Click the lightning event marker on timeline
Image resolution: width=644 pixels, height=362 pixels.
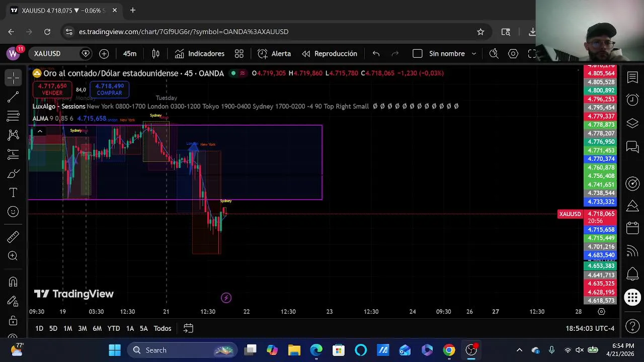pos(226,298)
